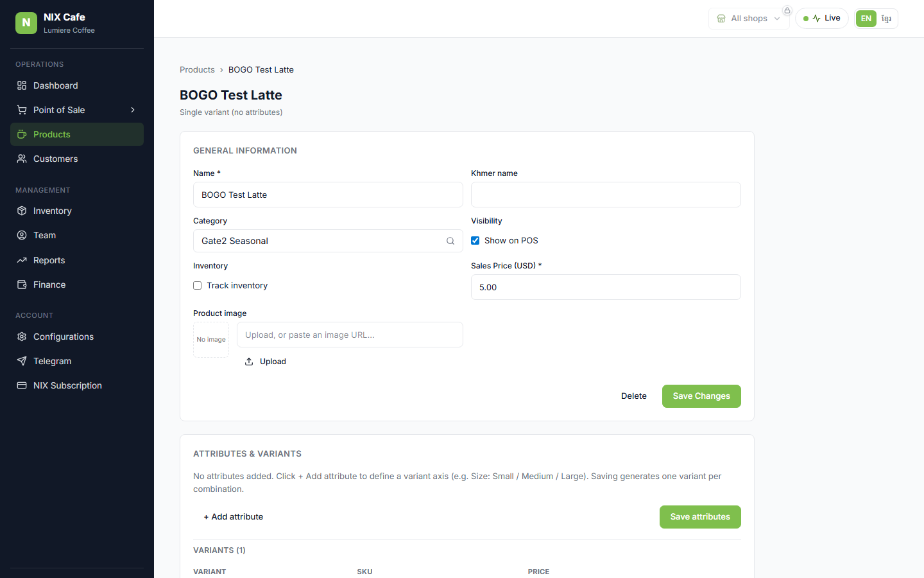Click the Save Changes button
Screen dimensions: 924x578
701,396
